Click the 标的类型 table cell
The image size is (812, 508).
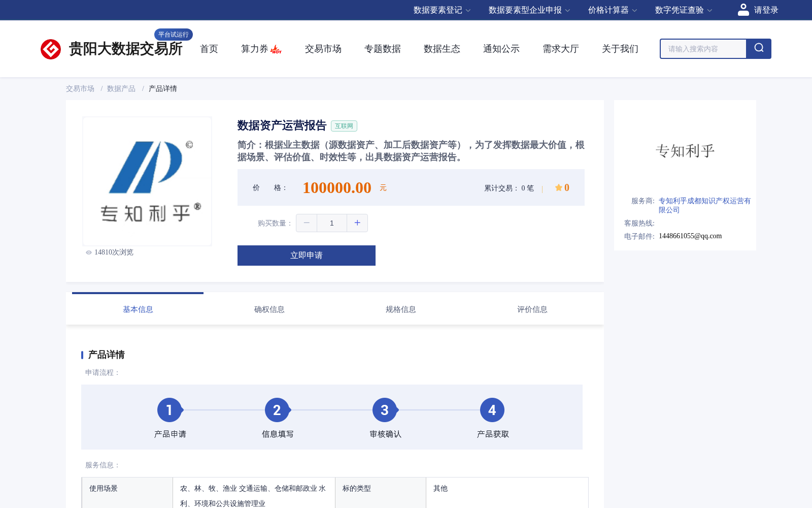click(381, 493)
